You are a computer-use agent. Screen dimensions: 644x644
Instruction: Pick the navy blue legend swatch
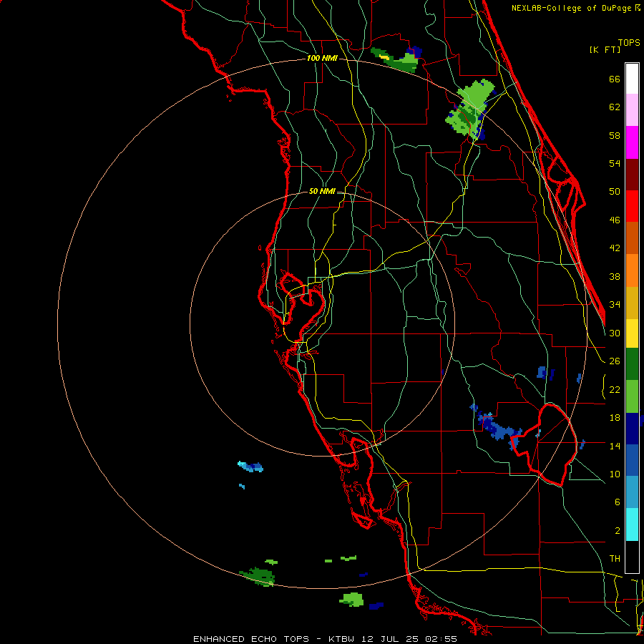pos(632,429)
